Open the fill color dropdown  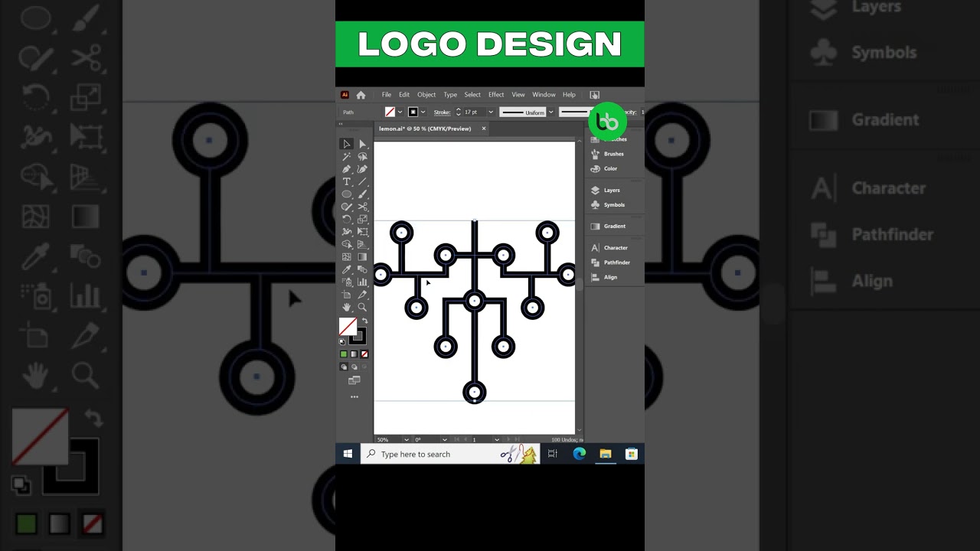coord(400,112)
